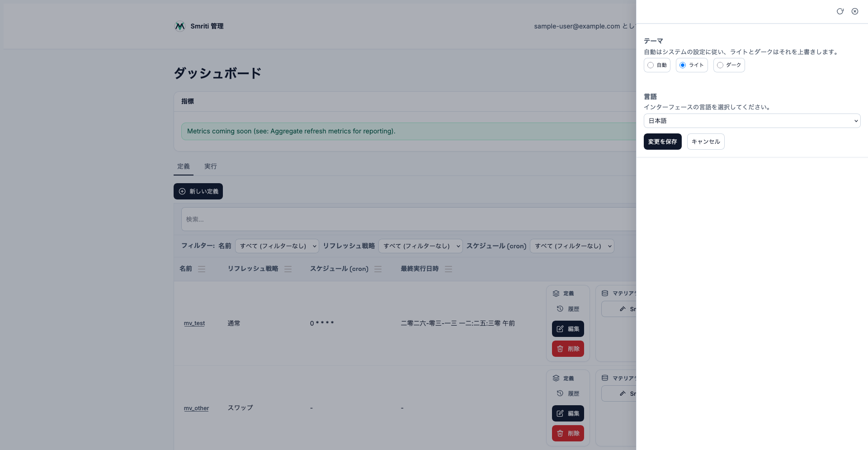Screen dimensions: 868x450
Task: Click the refresh icon in settings panel
Action: [x=840, y=11]
